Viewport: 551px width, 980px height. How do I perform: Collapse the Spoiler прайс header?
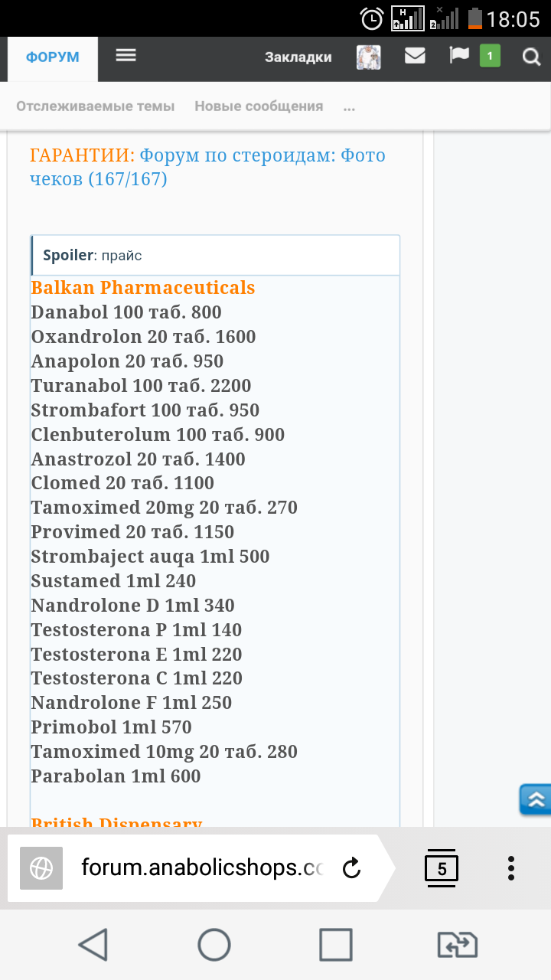click(215, 256)
